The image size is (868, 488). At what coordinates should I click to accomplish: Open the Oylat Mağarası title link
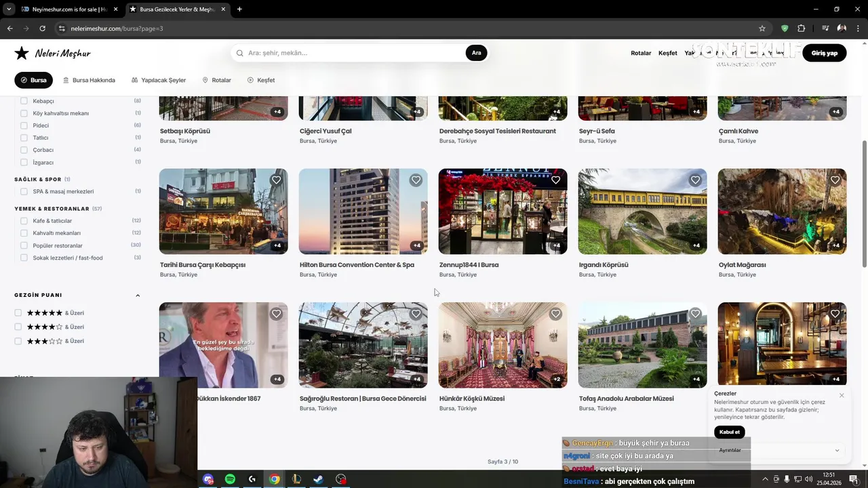click(742, 265)
